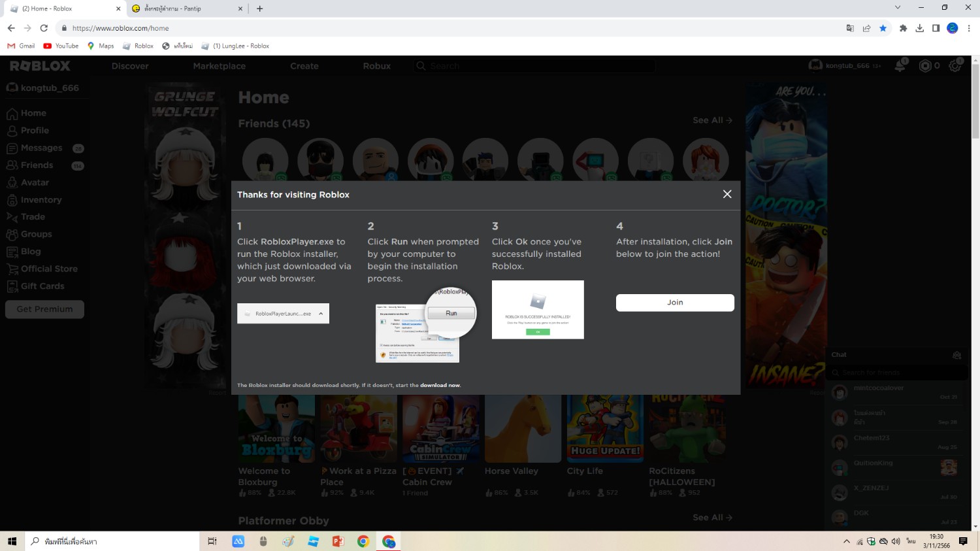Viewport: 980px width, 551px height.
Task: Open the Chrome extensions puzzle icon
Action: coord(903,28)
